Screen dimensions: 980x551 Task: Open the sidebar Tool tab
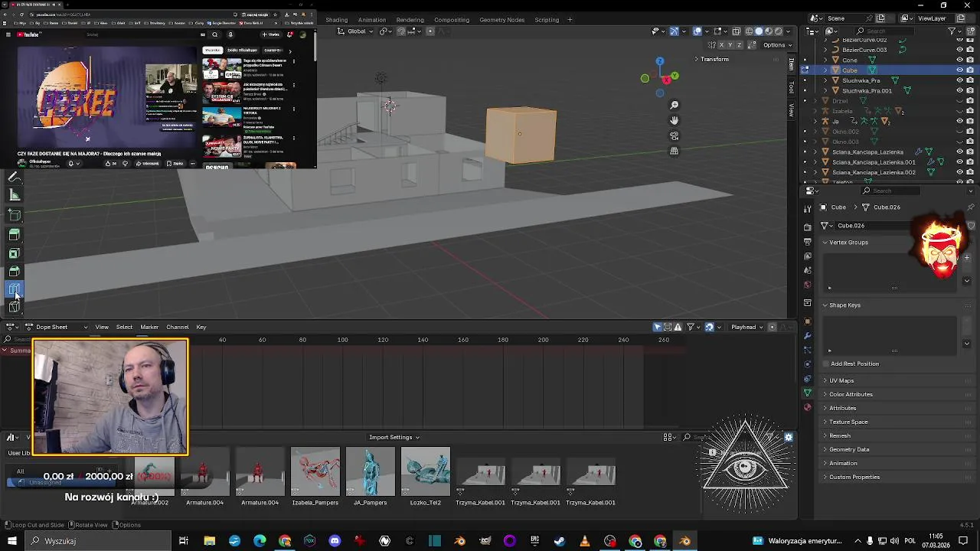792,87
